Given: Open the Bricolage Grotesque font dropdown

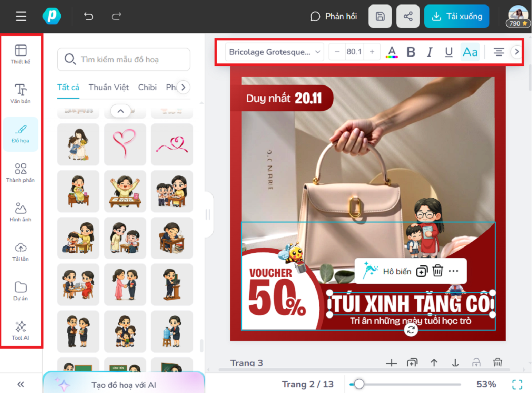Looking at the screenshot, I should [x=274, y=52].
